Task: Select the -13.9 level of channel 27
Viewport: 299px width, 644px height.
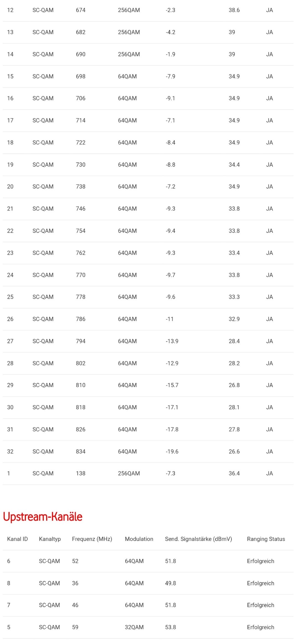Action: pyautogui.click(x=172, y=341)
